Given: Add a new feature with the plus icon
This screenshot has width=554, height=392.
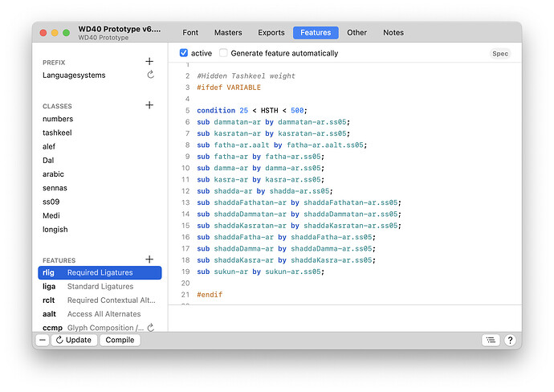Looking at the screenshot, I should tap(149, 259).
